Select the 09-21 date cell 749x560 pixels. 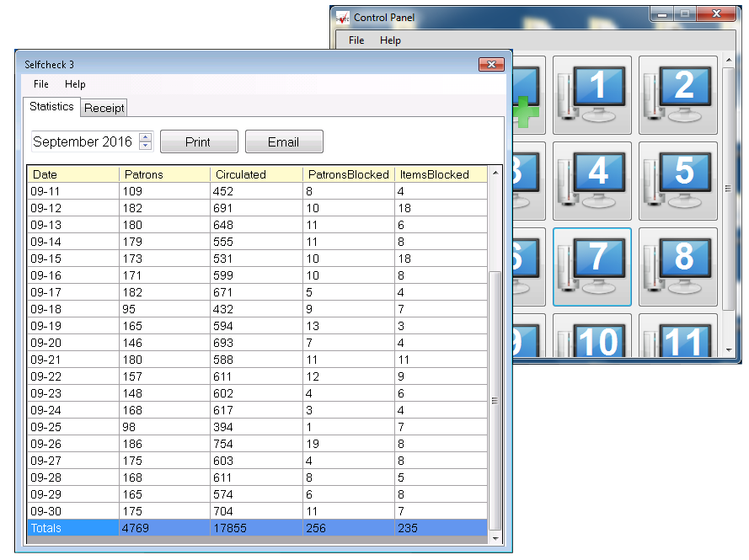pos(73,360)
